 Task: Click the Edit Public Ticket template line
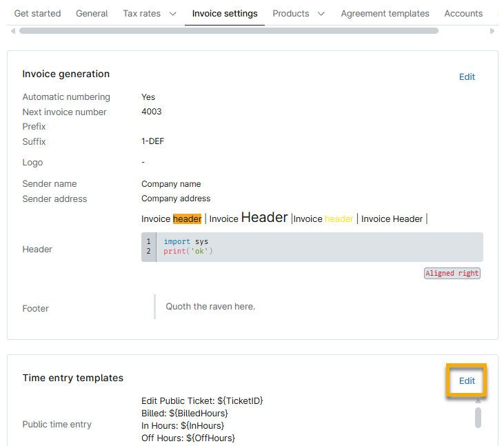[202, 401]
